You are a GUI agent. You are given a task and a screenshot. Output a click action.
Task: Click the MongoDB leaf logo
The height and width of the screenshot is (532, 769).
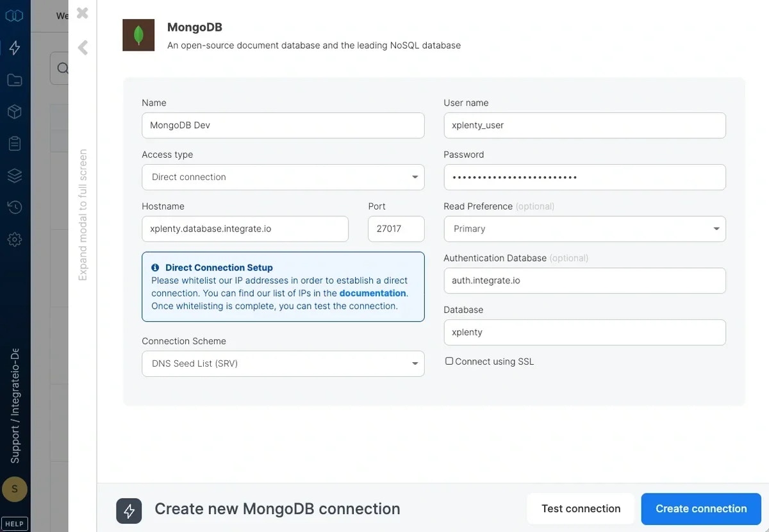click(138, 35)
